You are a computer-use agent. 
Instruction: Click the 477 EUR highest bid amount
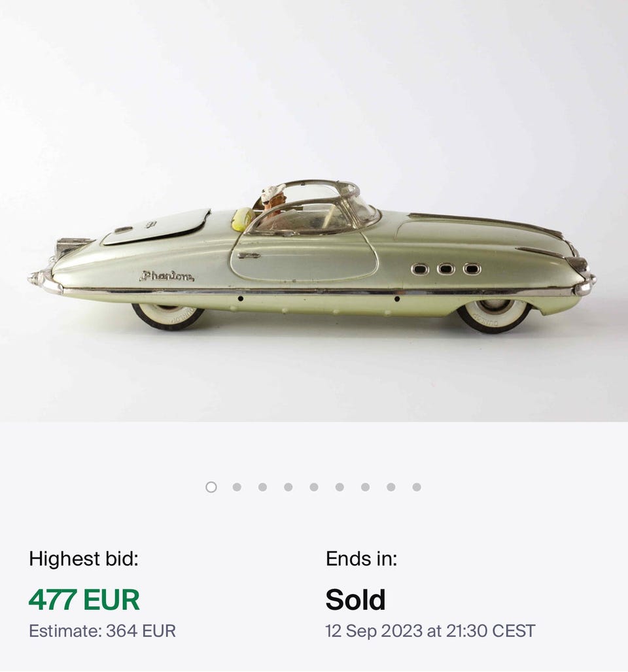[84, 599]
